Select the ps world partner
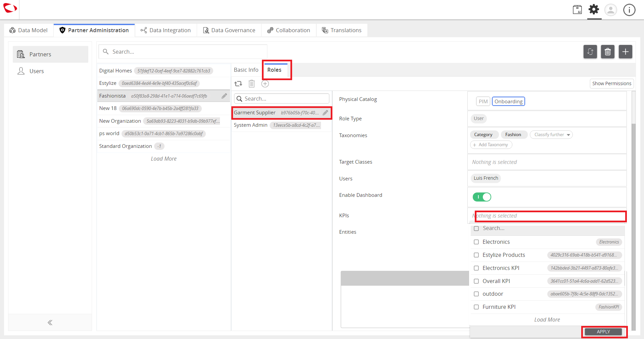The height and width of the screenshot is (339, 644). point(164,133)
